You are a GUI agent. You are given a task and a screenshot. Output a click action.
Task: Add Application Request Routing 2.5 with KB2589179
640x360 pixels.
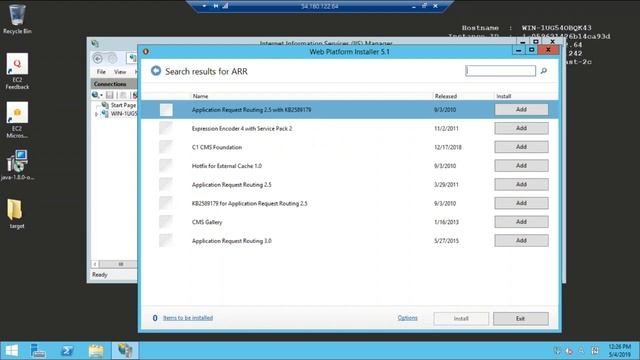pos(521,109)
